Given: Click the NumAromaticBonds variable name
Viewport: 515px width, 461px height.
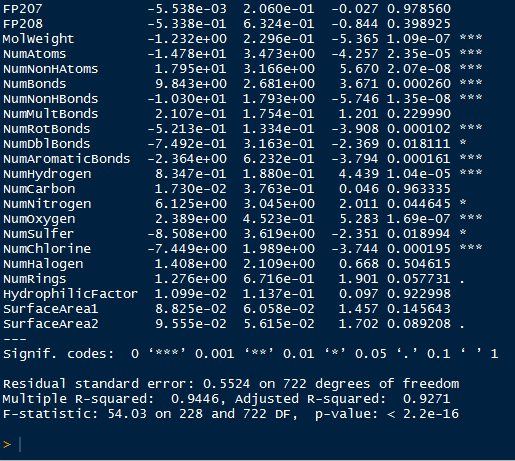Looking at the screenshot, I should click(x=67, y=159).
